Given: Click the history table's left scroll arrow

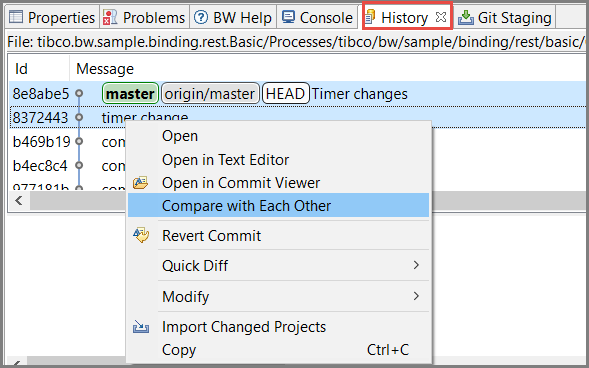Looking at the screenshot, I should tap(19, 201).
